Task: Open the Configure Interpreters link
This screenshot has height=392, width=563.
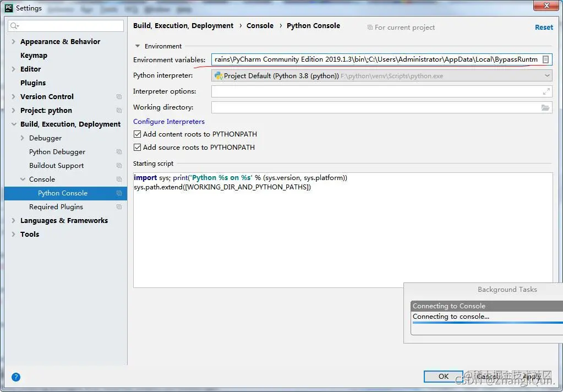Action: pos(169,122)
